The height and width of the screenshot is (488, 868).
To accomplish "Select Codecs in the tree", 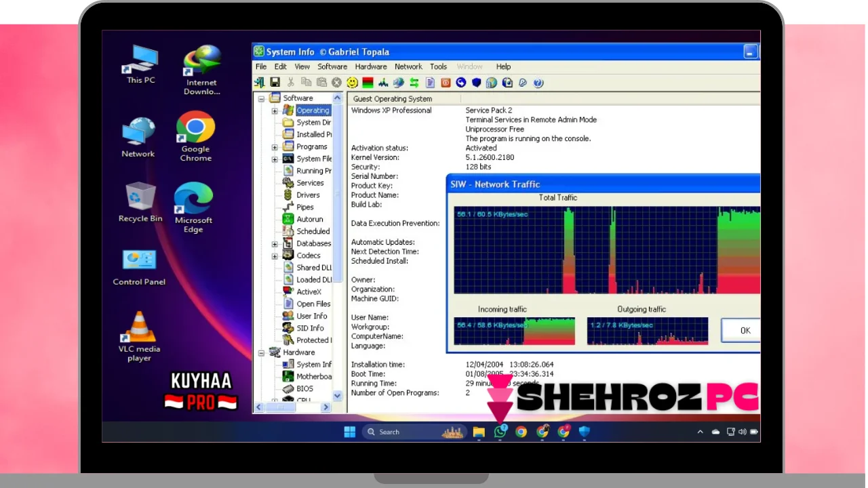I will click(x=309, y=256).
